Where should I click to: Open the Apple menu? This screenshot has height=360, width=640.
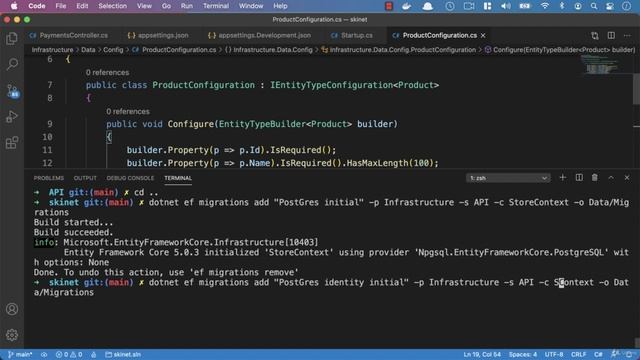click(14, 6)
